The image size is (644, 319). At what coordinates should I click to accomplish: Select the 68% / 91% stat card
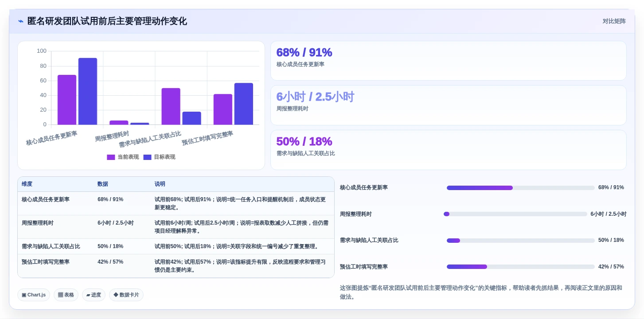(x=448, y=61)
